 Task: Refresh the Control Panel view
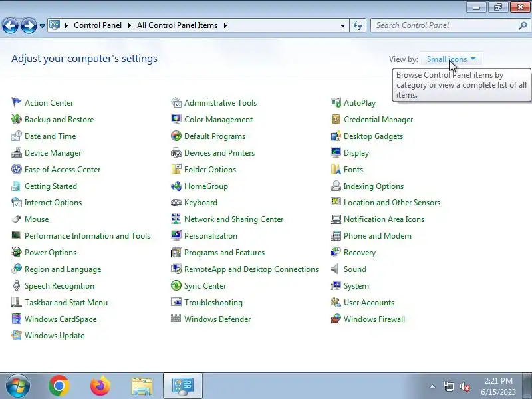tap(358, 25)
